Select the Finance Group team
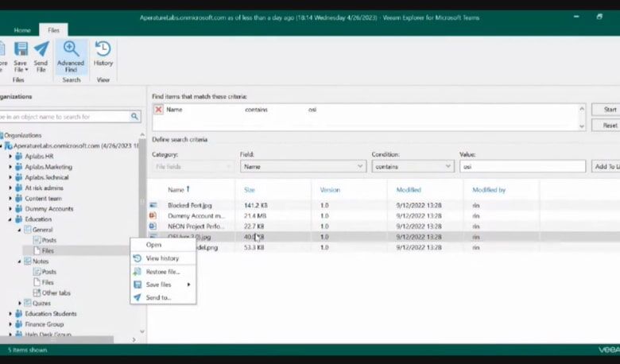This screenshot has height=364, width=620. click(45, 324)
